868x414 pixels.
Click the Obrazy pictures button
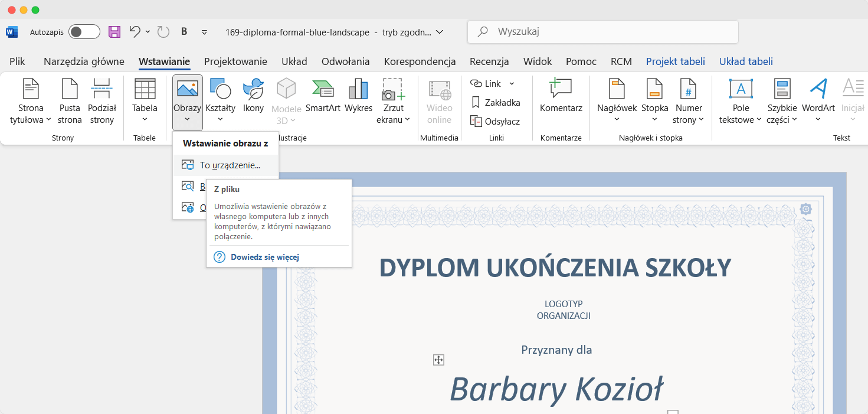[188, 102]
